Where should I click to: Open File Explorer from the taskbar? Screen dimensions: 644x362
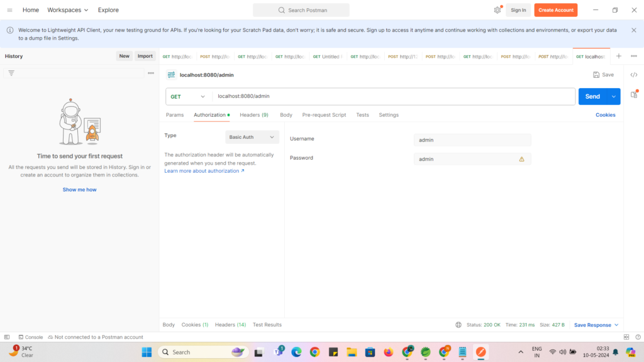tap(352, 352)
